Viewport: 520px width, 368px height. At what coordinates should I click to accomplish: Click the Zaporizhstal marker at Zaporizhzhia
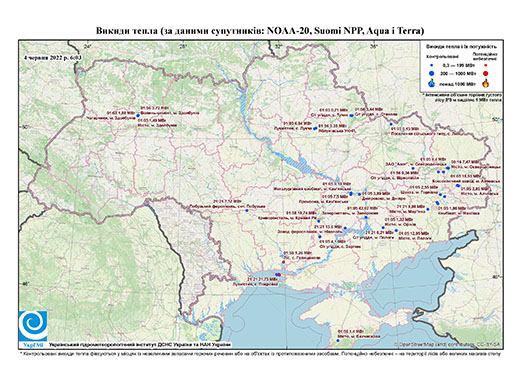366,217
